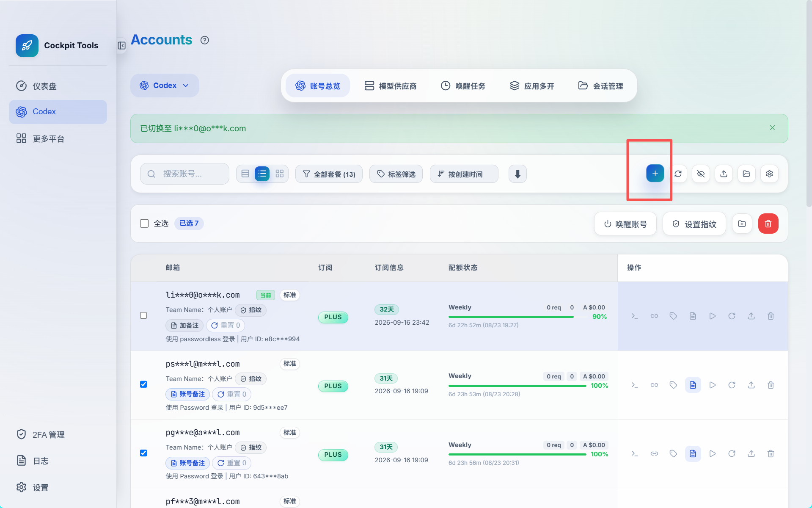812x508 pixels.
Task: Open the 唤醒任务 tab
Action: pyautogui.click(x=463, y=86)
